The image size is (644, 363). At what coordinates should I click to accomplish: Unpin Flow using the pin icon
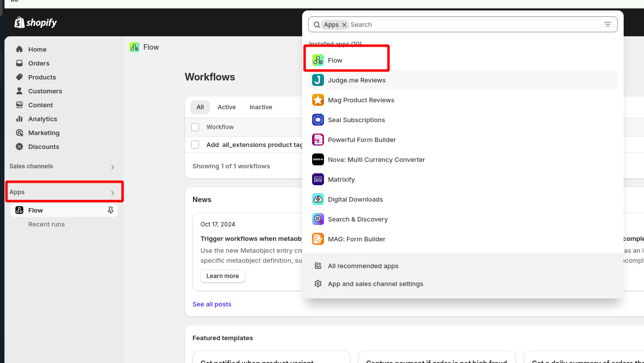click(x=111, y=210)
